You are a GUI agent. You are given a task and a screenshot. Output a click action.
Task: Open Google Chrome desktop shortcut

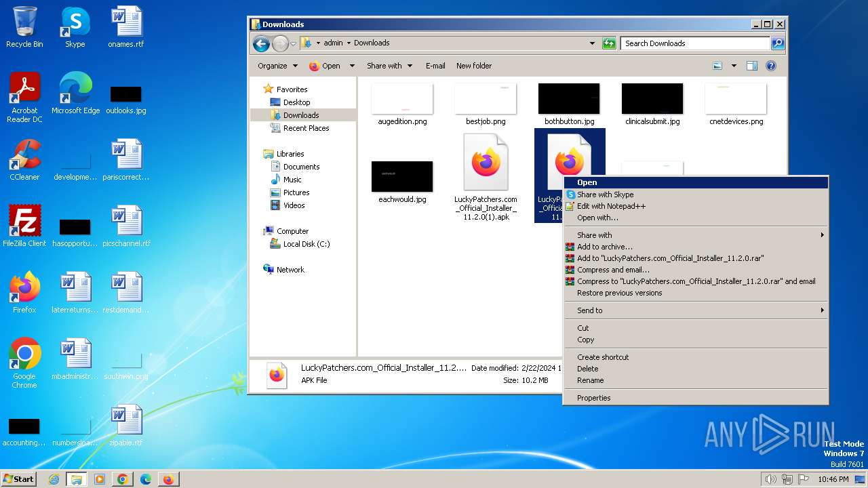[x=24, y=363]
